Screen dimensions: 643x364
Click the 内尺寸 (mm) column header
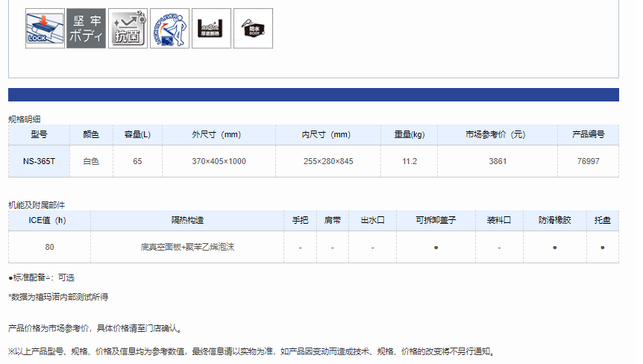(x=327, y=134)
